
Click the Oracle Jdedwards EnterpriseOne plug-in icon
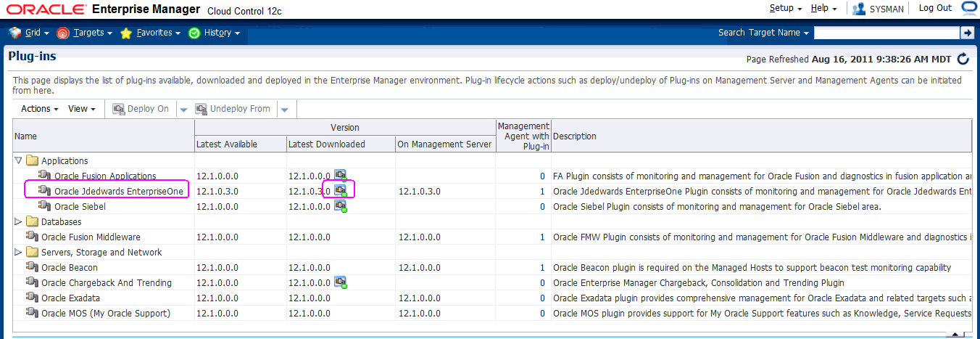point(45,190)
